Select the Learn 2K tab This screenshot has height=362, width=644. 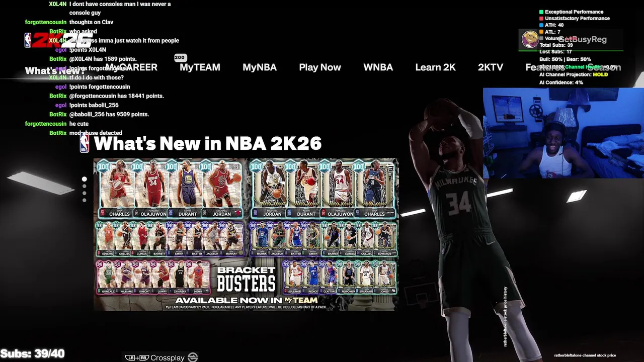point(435,67)
